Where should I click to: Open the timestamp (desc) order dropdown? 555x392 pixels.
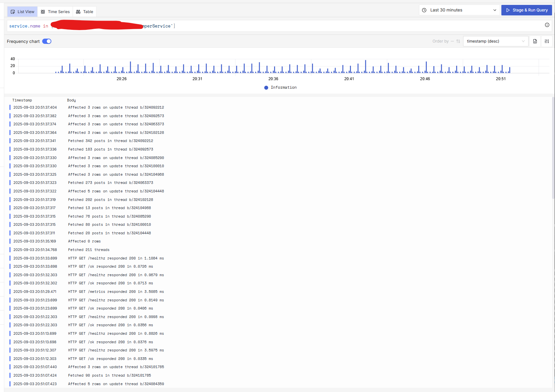coord(495,41)
